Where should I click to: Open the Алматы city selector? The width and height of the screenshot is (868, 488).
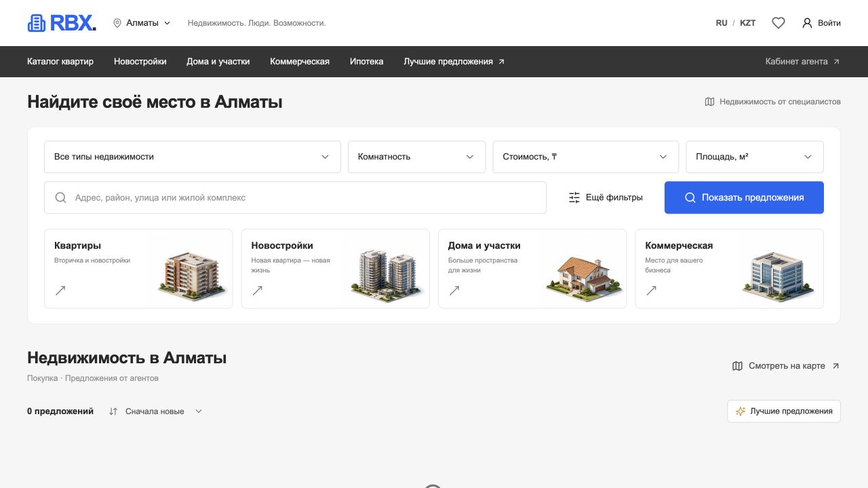142,23
